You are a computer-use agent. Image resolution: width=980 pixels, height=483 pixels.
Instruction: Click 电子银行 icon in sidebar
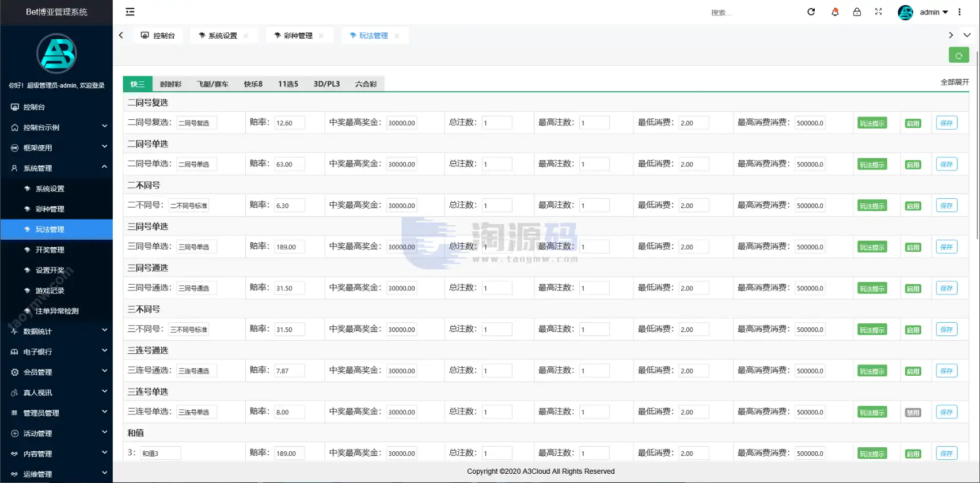pos(15,352)
